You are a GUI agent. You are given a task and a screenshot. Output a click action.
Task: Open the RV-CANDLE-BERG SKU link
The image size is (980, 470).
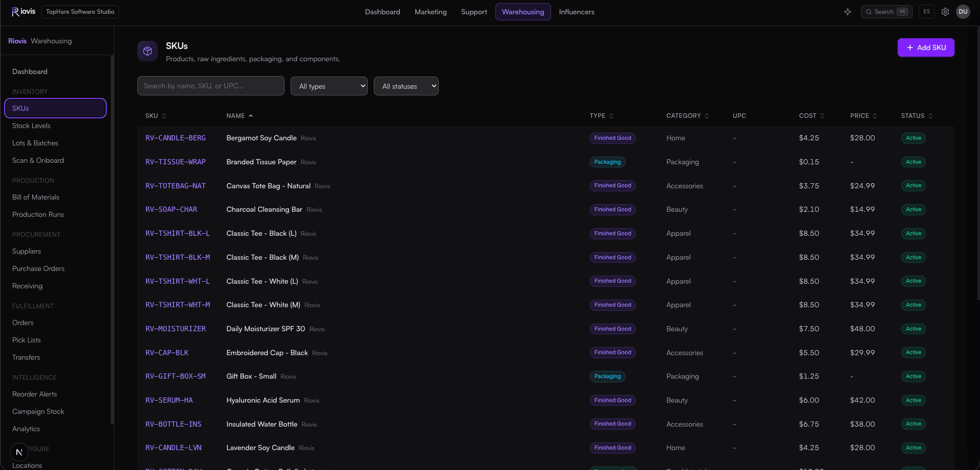tap(176, 138)
